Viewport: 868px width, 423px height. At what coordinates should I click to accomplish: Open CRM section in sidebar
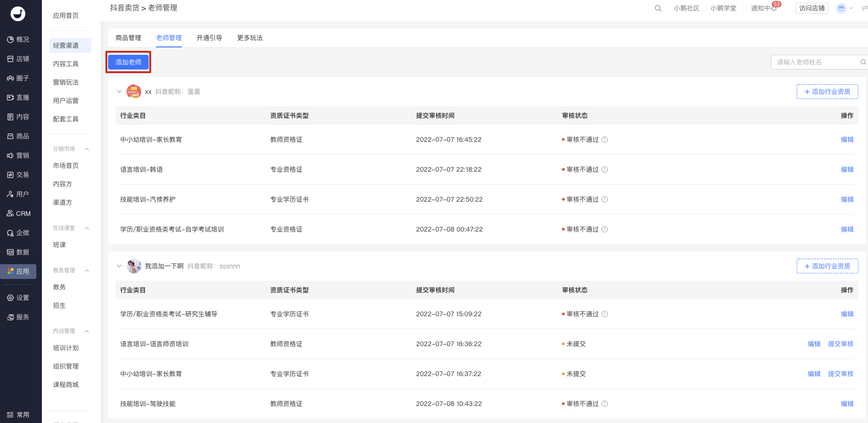coord(18,214)
